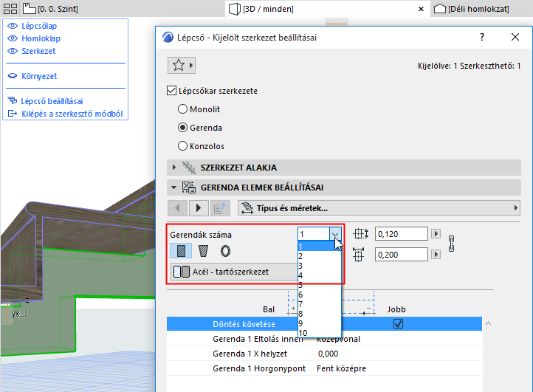Open the Favorites star button

[182, 65]
